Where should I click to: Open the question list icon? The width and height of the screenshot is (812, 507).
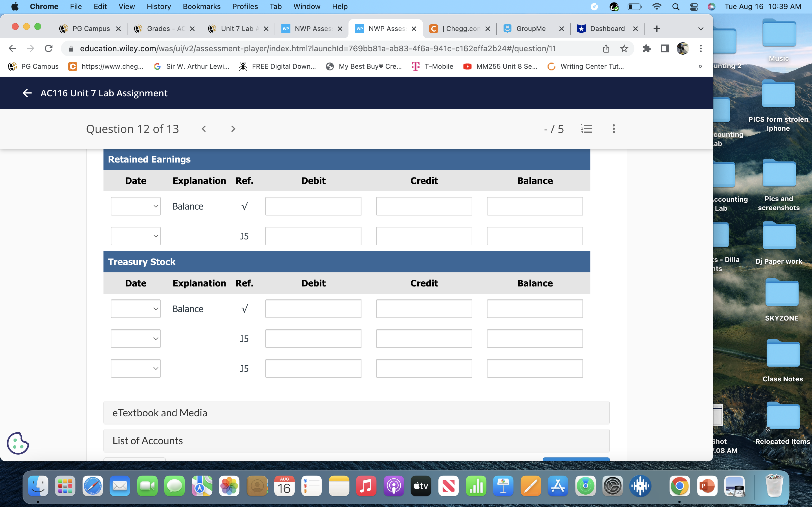(586, 129)
